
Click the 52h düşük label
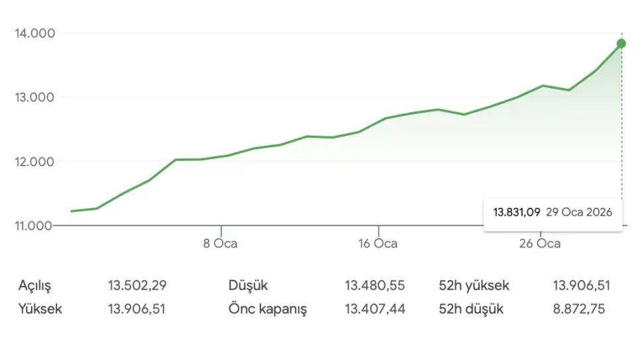(471, 308)
